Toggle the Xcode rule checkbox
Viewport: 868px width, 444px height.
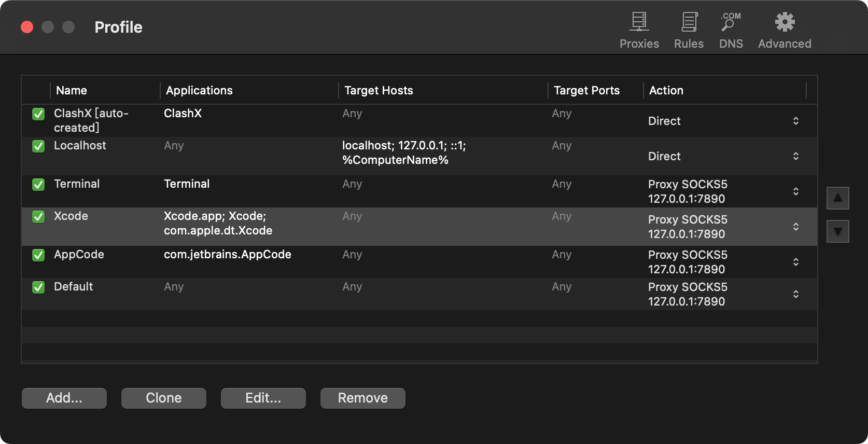point(38,217)
